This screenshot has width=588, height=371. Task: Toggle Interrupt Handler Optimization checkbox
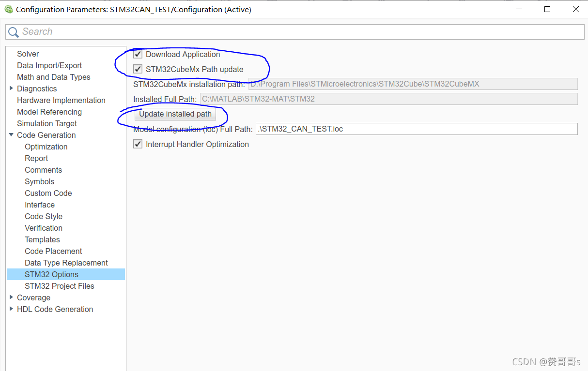[138, 144]
